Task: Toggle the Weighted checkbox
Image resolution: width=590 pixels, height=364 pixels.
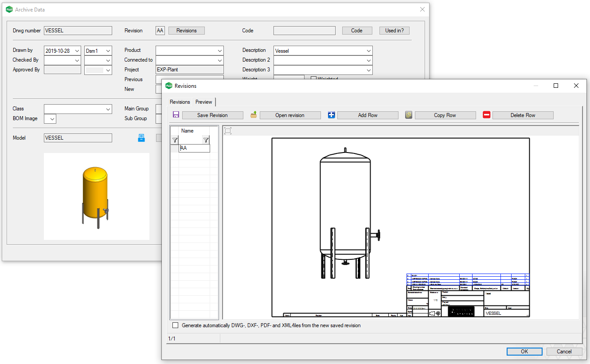Action: click(x=313, y=79)
